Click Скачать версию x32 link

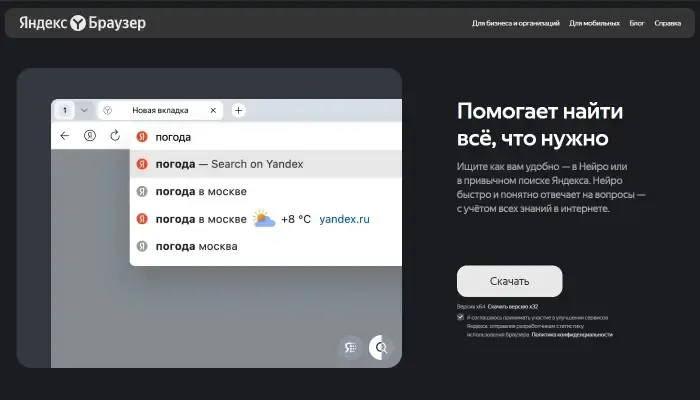click(513, 307)
